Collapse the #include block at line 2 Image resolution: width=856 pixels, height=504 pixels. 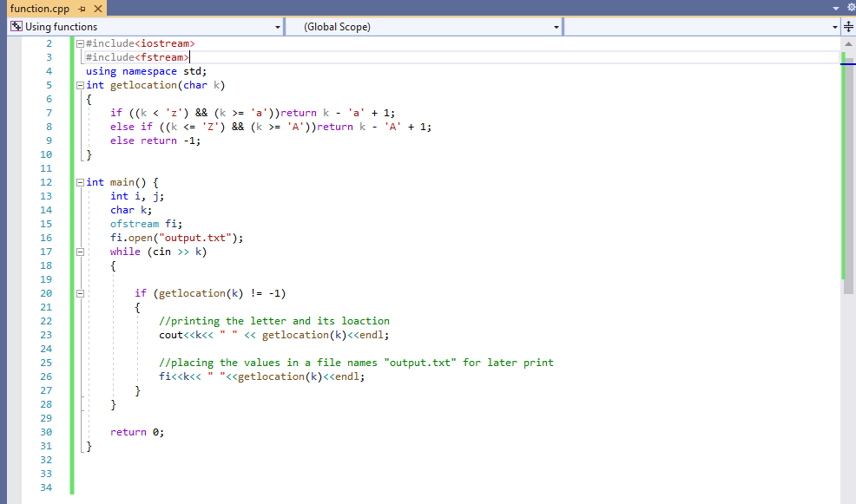(x=80, y=43)
